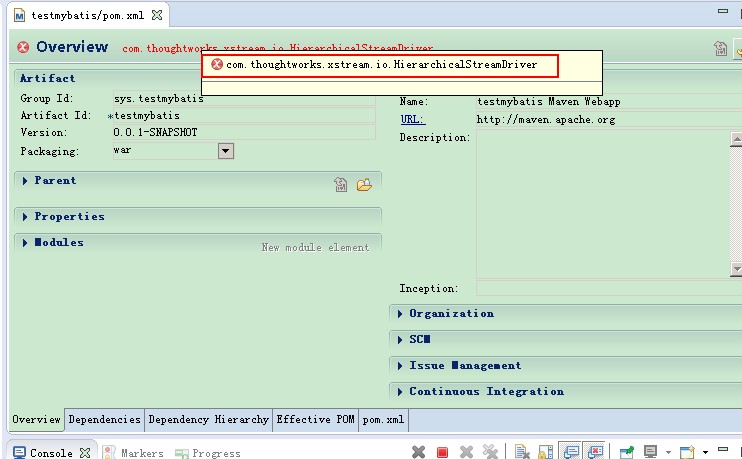Switch to the Dependencies tab
Viewport: 742px width, 459px height.
pyautogui.click(x=105, y=420)
